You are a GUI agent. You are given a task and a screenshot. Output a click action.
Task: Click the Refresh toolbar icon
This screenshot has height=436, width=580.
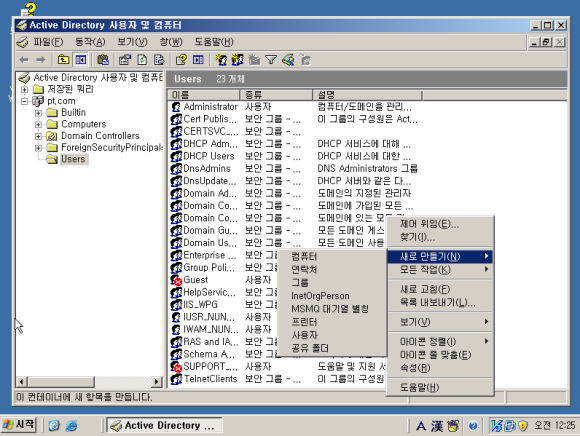(x=142, y=60)
